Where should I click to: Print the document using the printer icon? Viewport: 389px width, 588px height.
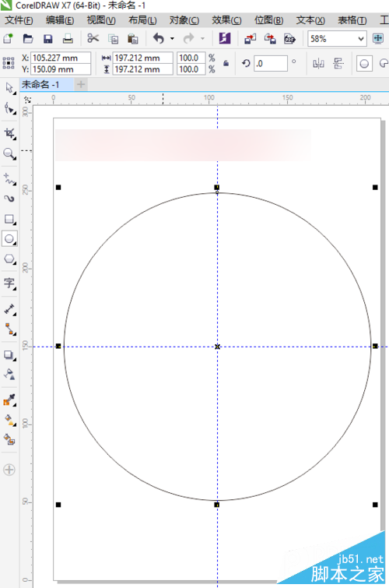(x=68, y=39)
